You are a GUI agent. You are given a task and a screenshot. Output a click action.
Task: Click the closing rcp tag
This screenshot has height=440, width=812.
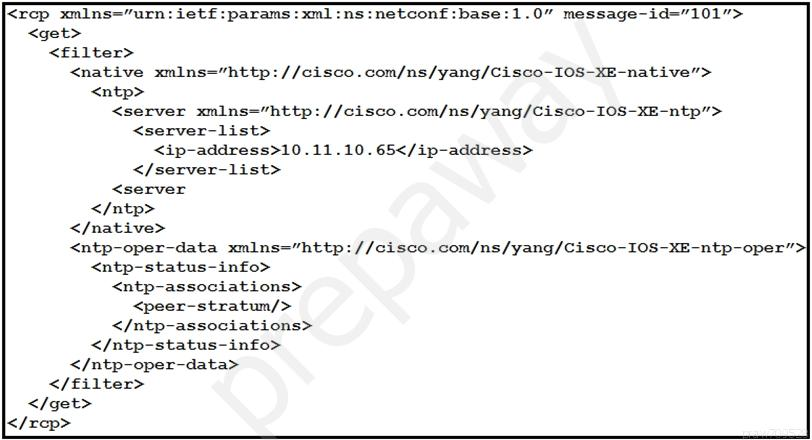[x=39, y=423]
